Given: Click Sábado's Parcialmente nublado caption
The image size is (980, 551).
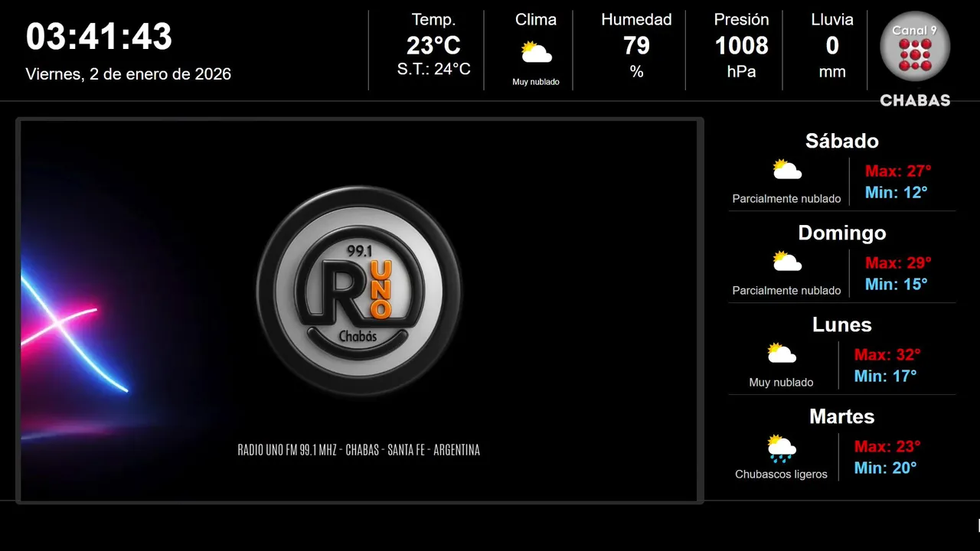Looking at the screenshot, I should click(786, 199).
